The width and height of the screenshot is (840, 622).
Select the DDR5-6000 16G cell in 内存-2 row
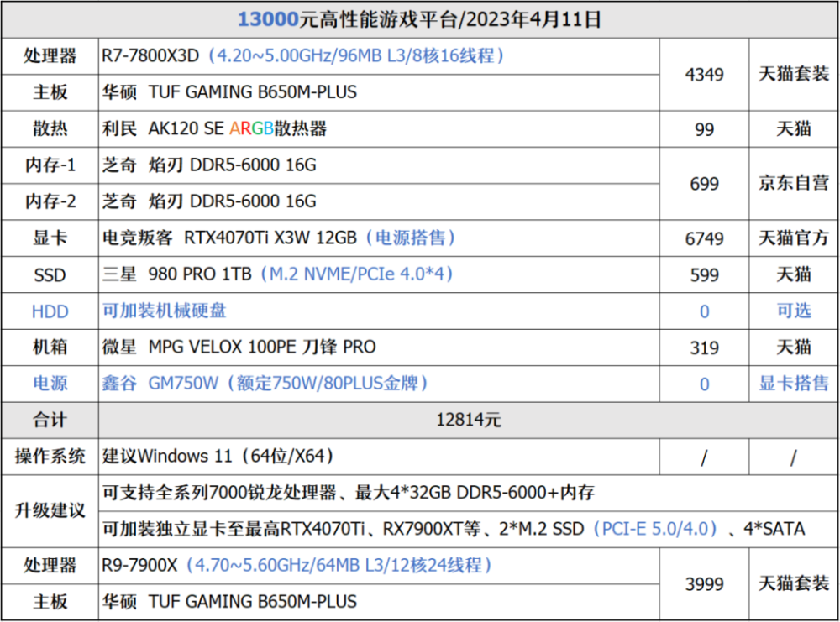pyautogui.click(x=379, y=201)
